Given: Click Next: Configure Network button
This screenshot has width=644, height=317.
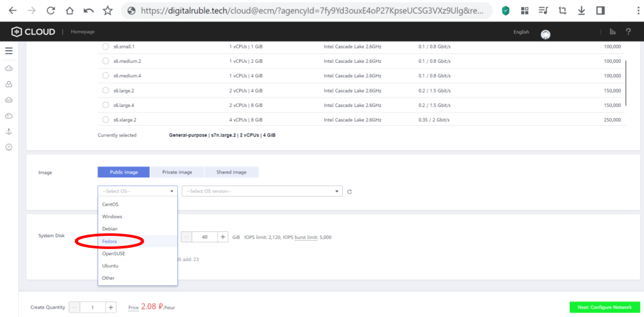Looking at the screenshot, I should click(604, 307).
